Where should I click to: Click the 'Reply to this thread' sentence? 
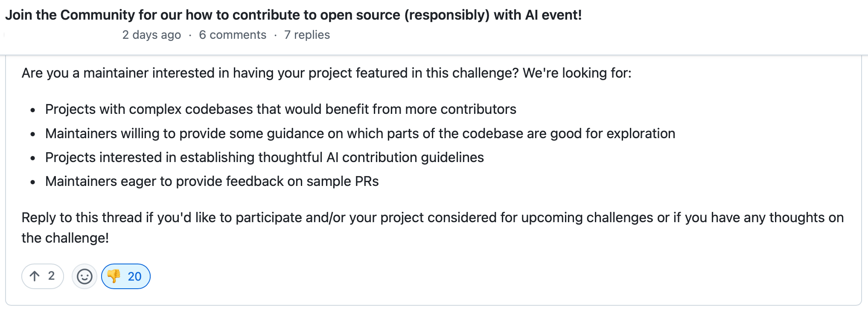433,228
